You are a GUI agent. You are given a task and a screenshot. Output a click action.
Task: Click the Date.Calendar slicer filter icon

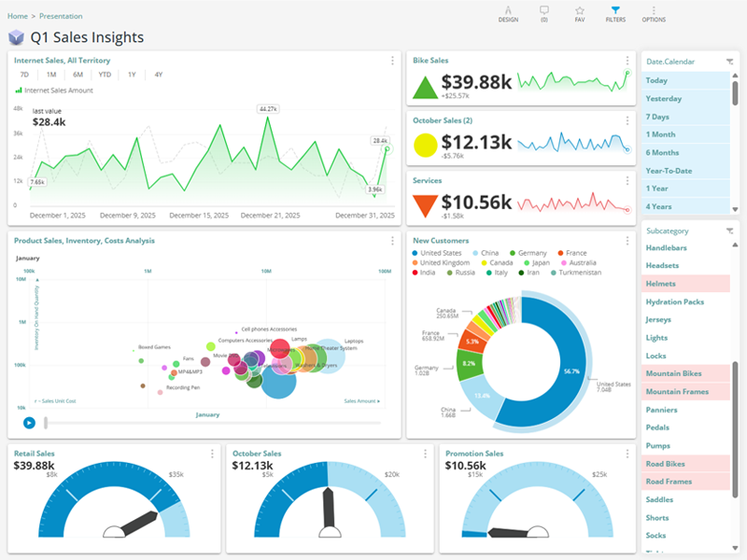[x=729, y=62]
